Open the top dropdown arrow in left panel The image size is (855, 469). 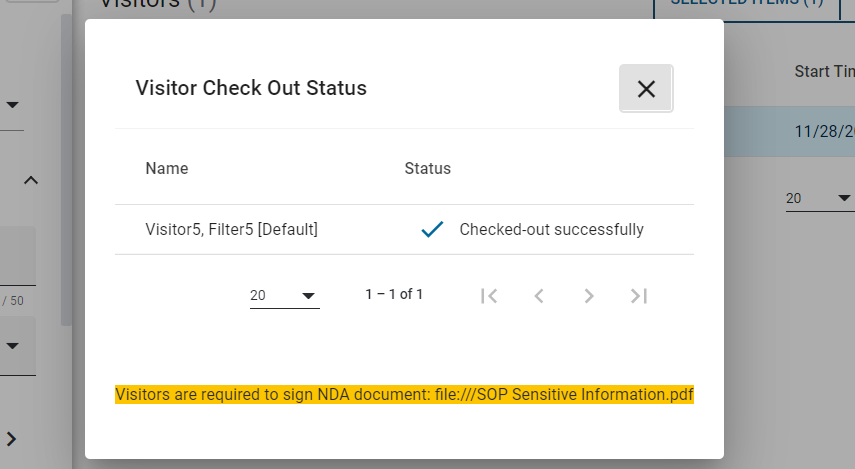(x=12, y=104)
